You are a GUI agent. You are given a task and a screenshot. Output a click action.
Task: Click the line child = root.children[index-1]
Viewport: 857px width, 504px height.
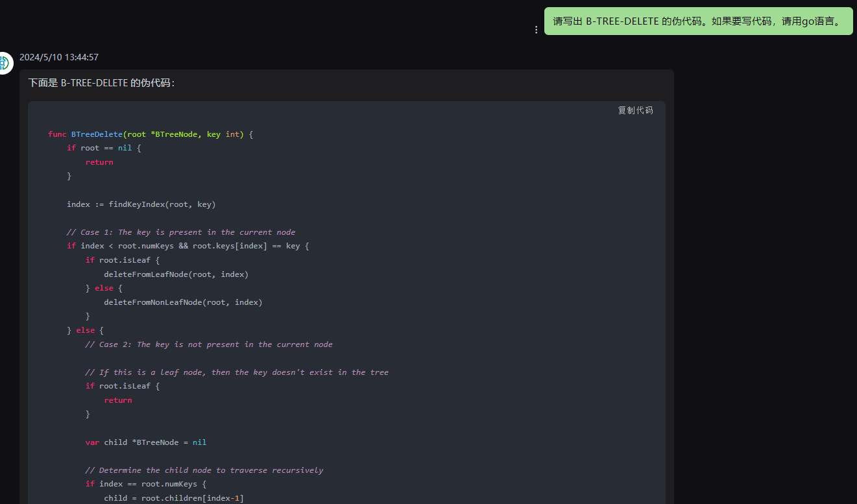(174, 498)
